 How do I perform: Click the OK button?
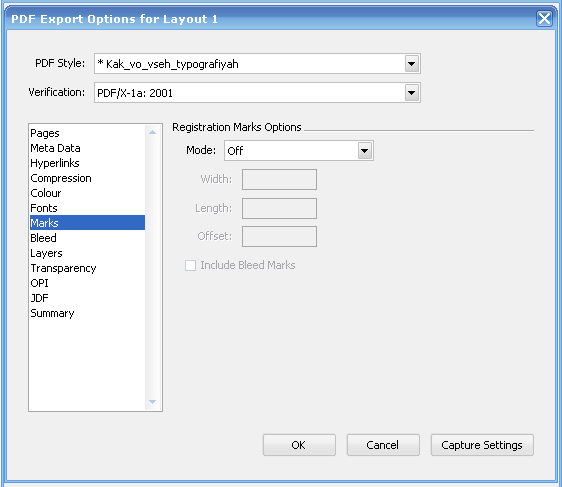click(299, 445)
